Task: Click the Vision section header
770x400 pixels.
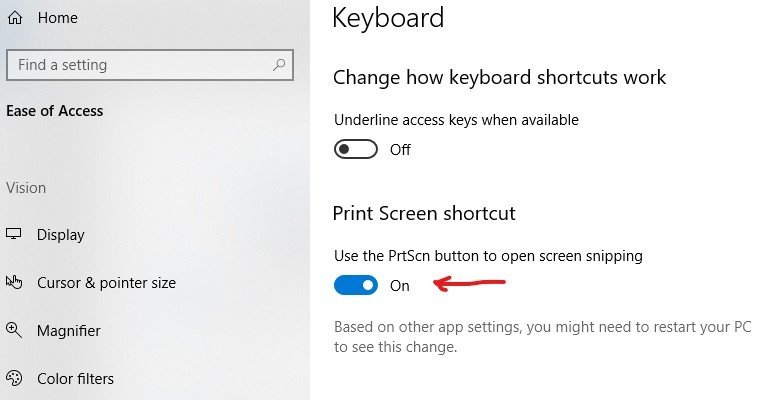Action: (x=26, y=188)
